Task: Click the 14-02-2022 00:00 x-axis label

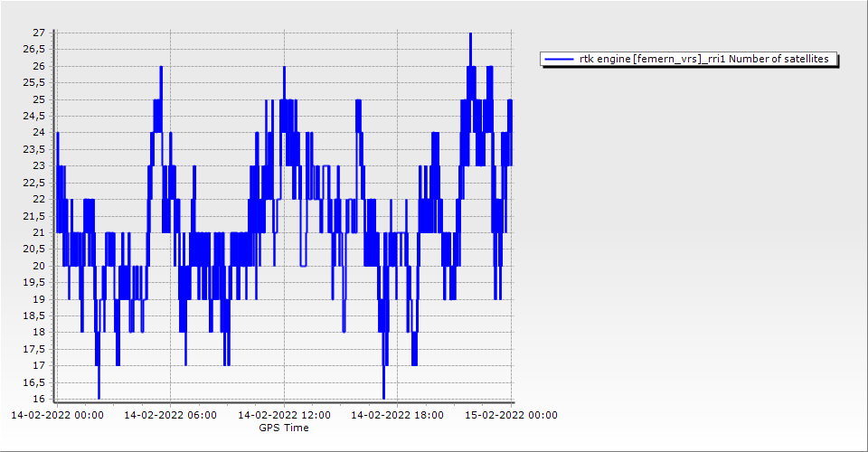Action: [x=56, y=415]
